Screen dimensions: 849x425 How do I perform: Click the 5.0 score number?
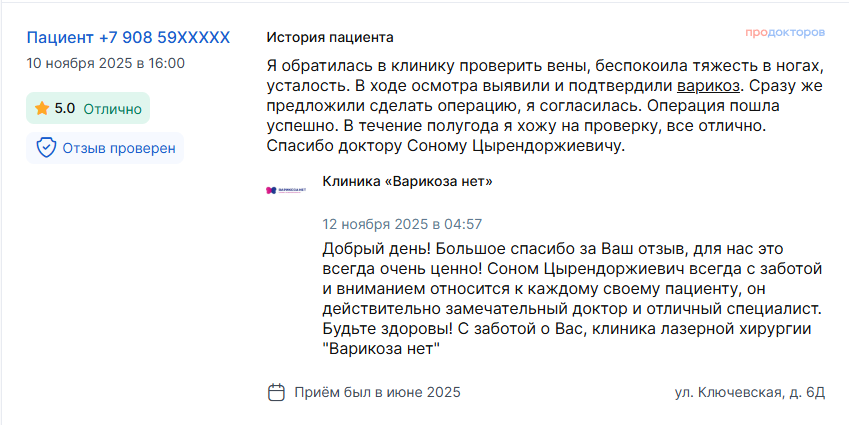pos(65,108)
